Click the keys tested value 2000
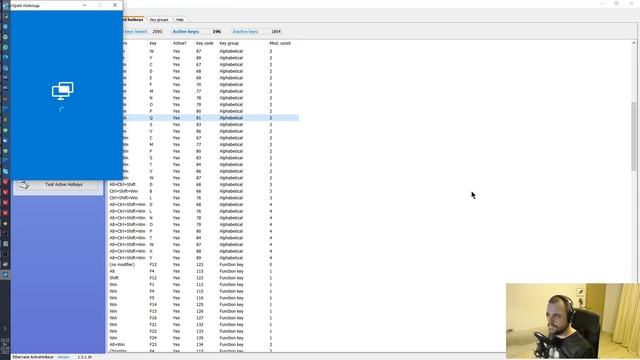 (157, 31)
